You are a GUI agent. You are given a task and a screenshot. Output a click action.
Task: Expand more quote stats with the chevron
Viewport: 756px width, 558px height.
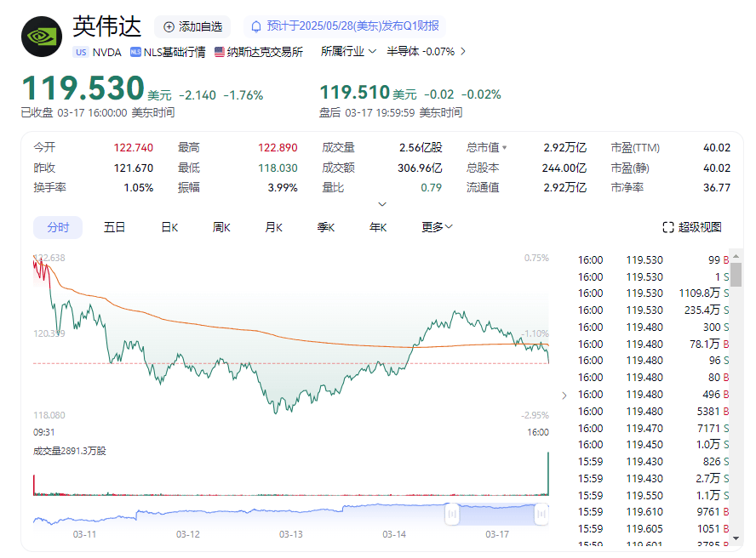(382, 204)
